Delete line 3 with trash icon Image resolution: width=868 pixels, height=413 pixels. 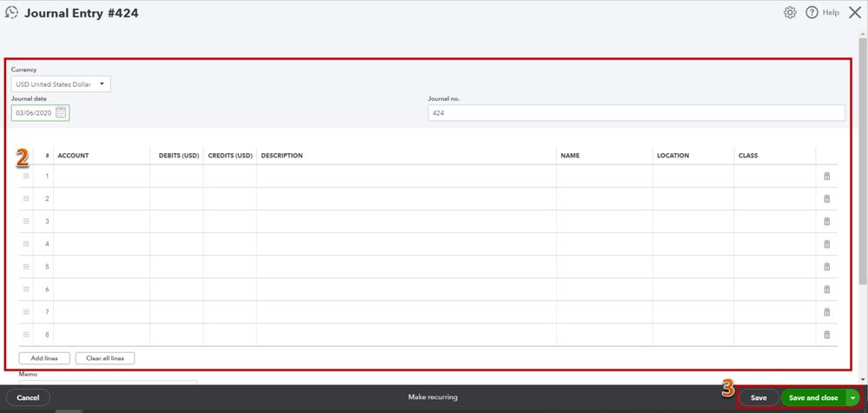tap(827, 222)
